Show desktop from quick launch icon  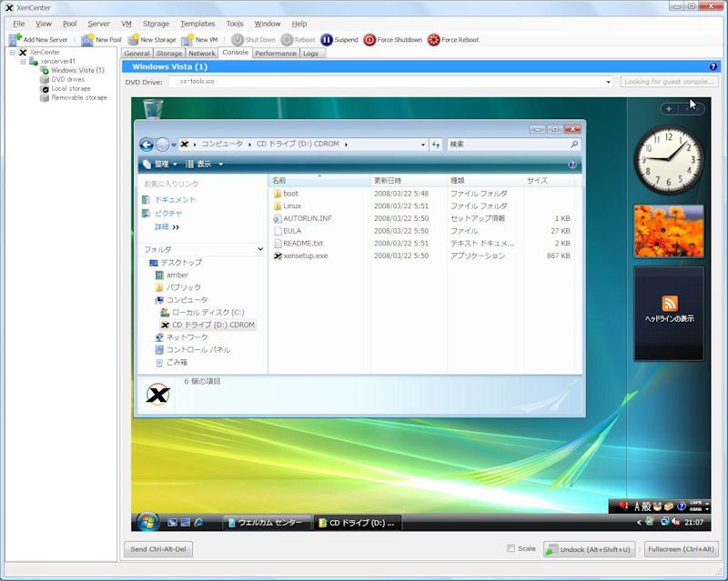[172, 522]
